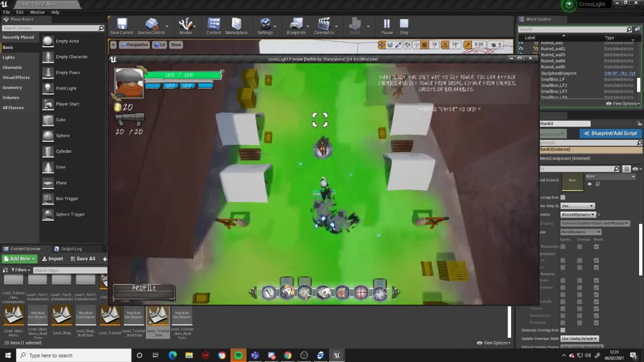Enable Lit mode in the viewport

tap(159, 45)
